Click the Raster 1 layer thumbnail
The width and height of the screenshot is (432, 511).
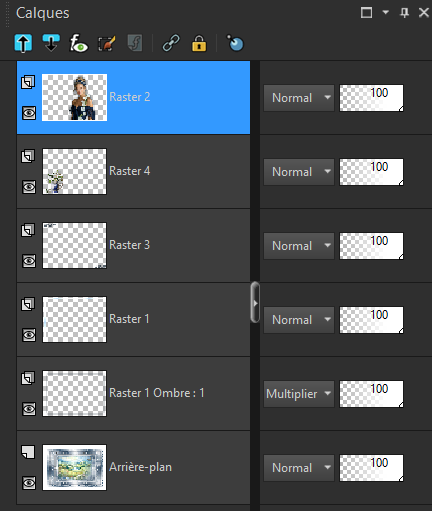pyautogui.click(x=74, y=320)
